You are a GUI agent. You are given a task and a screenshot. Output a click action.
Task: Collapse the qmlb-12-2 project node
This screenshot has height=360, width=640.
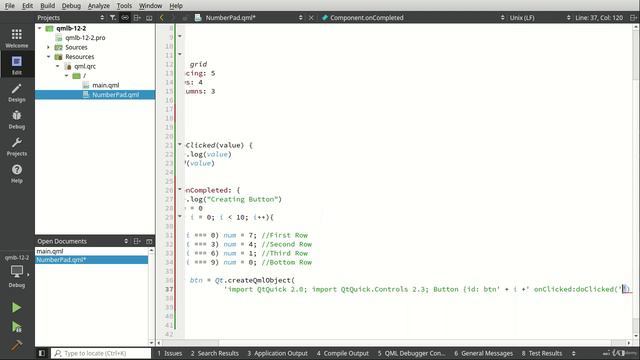pyautogui.click(x=40, y=28)
